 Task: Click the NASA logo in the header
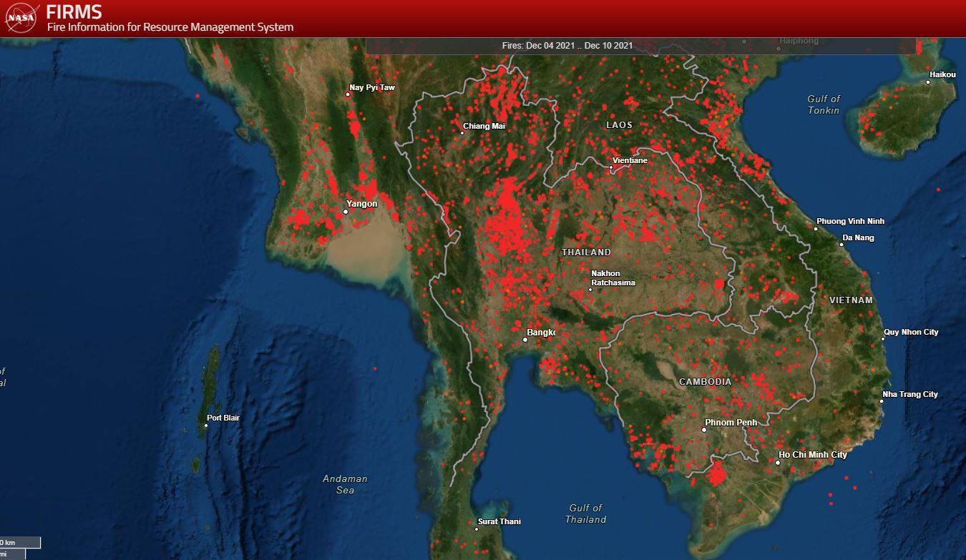coord(21,18)
